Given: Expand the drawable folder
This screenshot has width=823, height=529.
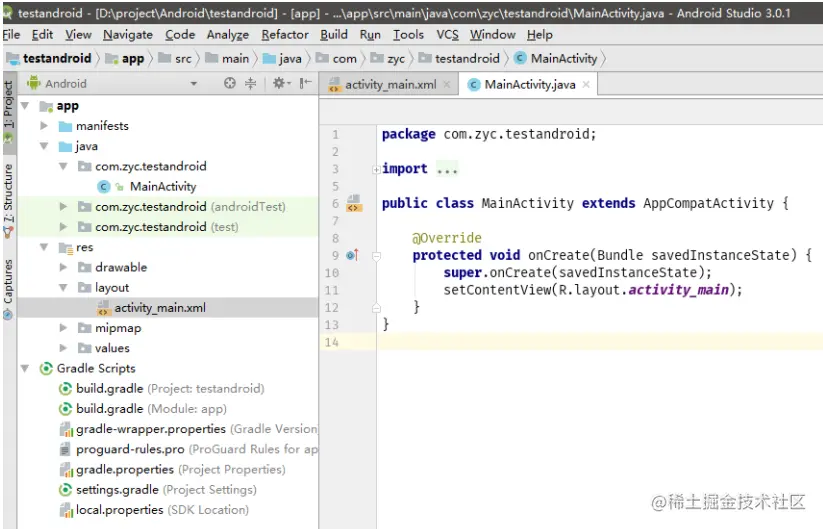Looking at the screenshot, I should (x=64, y=267).
